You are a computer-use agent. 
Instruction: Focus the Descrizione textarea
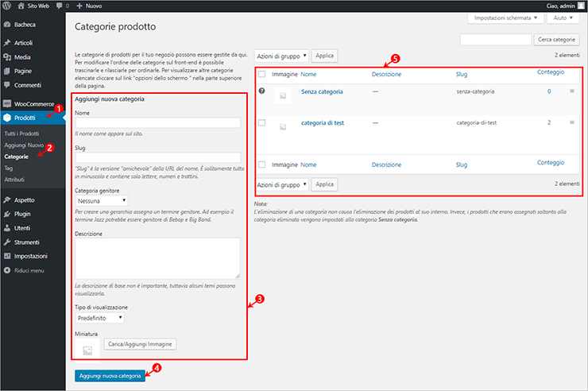click(158, 258)
